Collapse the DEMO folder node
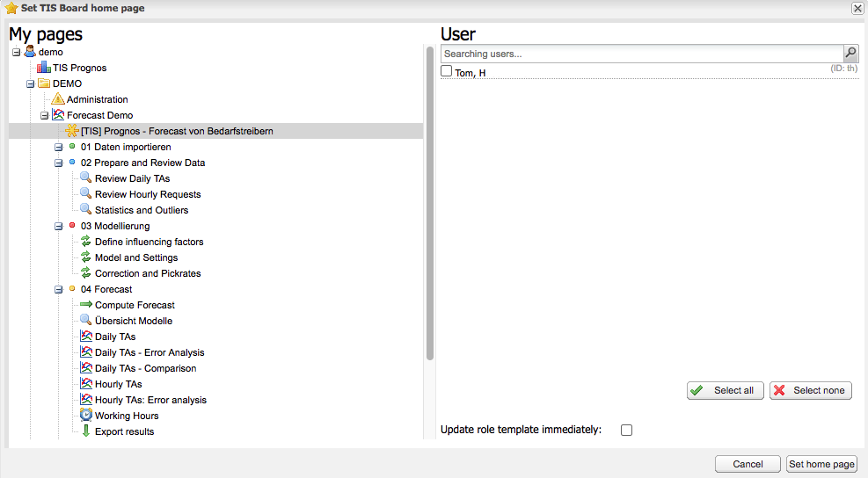 31,83
